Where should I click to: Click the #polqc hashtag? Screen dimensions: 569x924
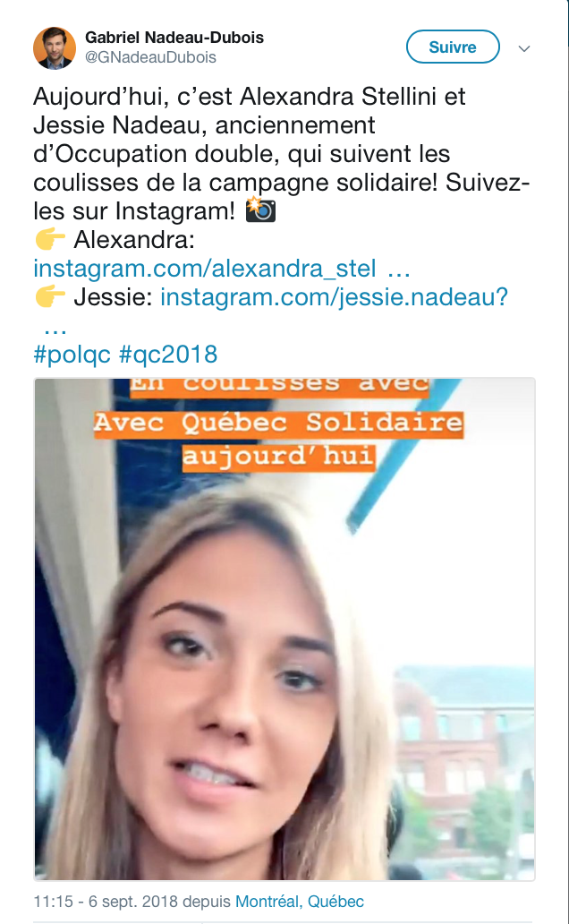[x=72, y=355]
